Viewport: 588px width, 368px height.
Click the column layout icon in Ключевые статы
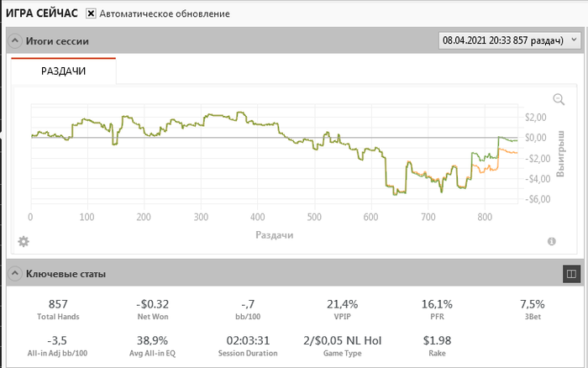pyautogui.click(x=570, y=273)
